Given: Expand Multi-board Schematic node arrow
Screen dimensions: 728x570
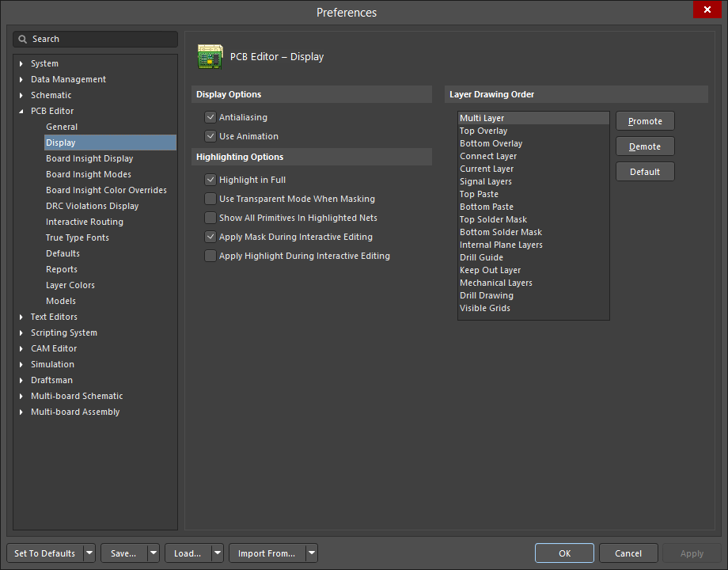Looking at the screenshot, I should [21, 396].
